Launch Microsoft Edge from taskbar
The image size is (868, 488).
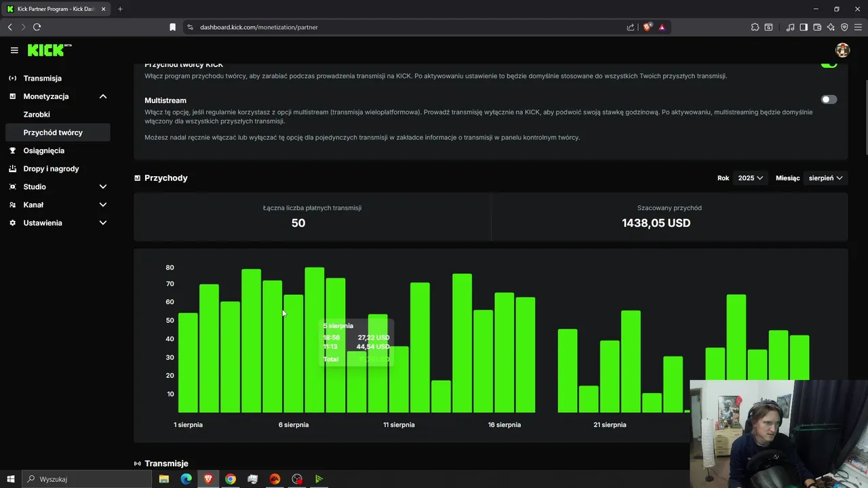(186, 479)
